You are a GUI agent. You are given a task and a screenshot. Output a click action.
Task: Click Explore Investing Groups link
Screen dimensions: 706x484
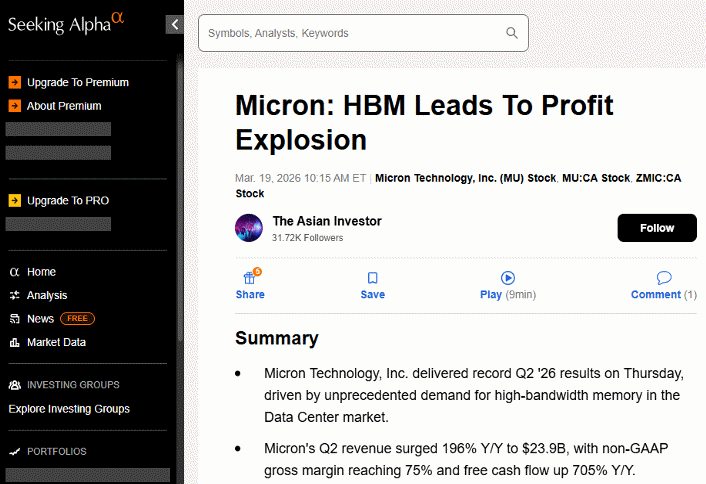69,409
